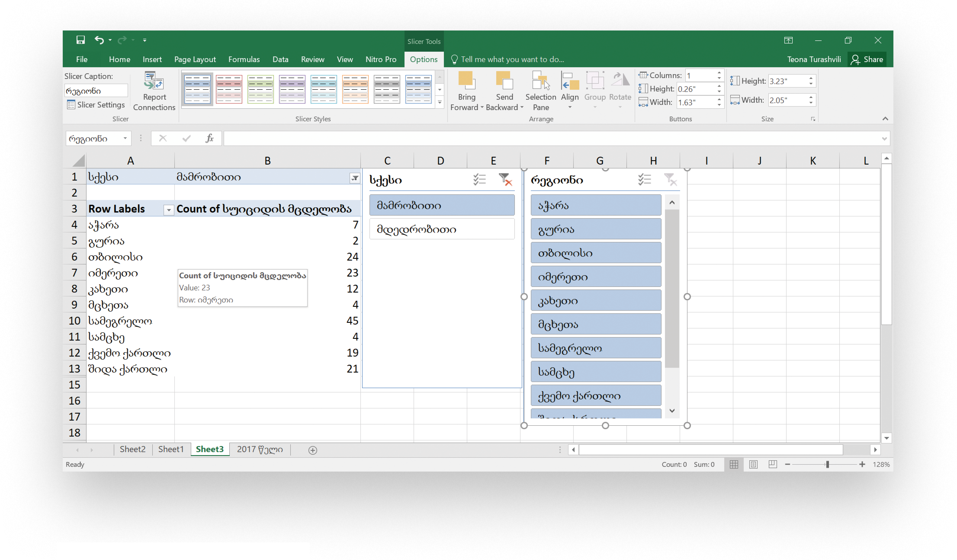Click the Save icon in quick access toolbar
The image size is (957, 560).
[80, 40]
